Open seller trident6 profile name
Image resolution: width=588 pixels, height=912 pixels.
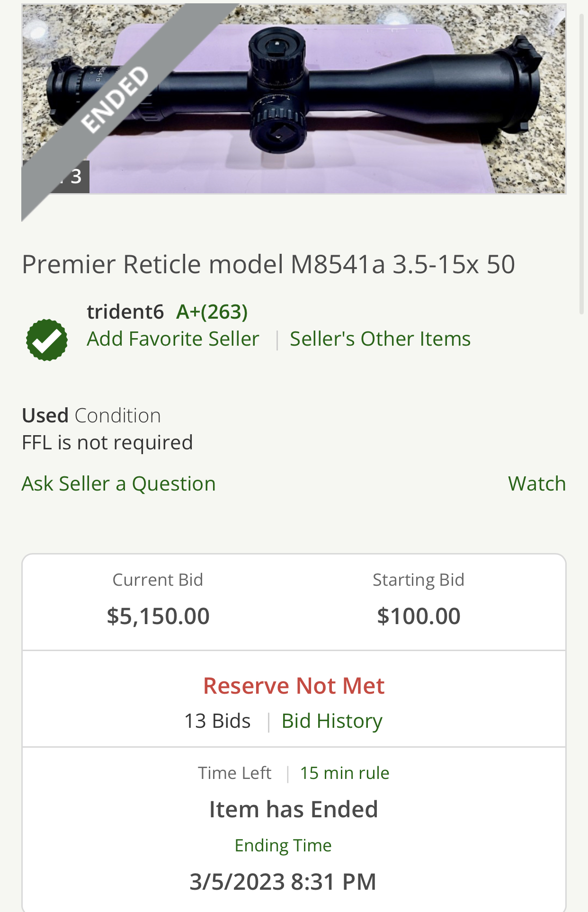[125, 312]
